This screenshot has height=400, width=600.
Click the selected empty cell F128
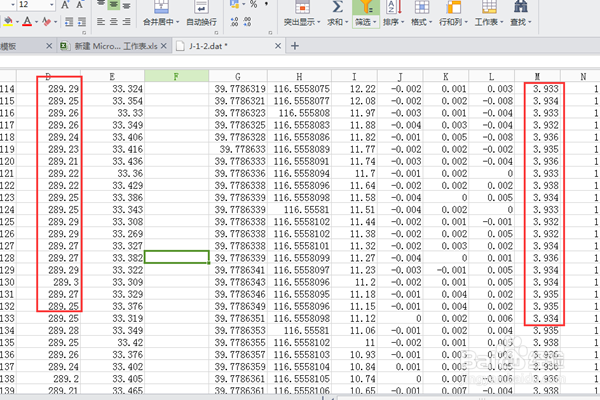click(176, 257)
